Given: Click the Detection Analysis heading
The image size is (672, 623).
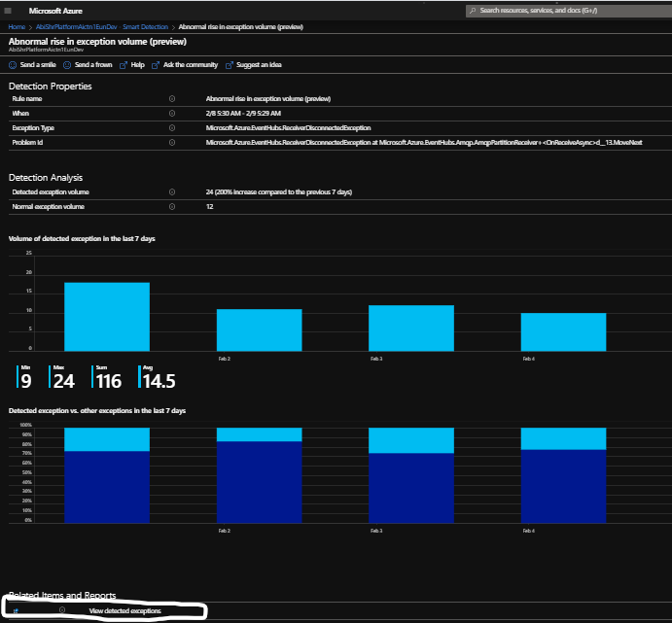Looking at the screenshot, I should point(46,178).
